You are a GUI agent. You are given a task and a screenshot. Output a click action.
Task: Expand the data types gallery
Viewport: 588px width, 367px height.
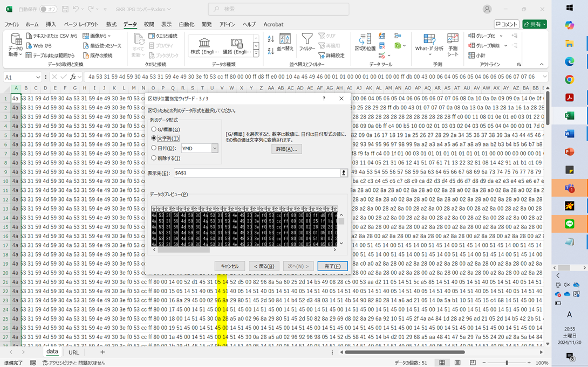pyautogui.click(x=256, y=53)
